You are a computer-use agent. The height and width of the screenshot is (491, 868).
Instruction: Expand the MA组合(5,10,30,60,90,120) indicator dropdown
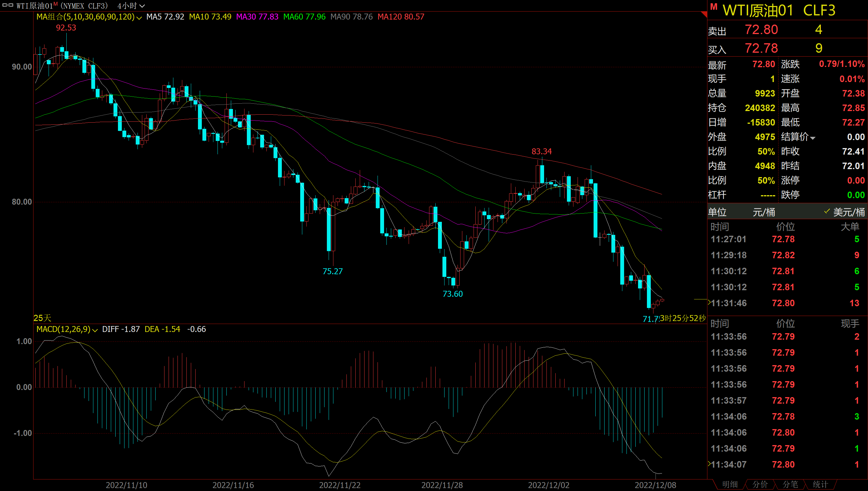coord(139,17)
